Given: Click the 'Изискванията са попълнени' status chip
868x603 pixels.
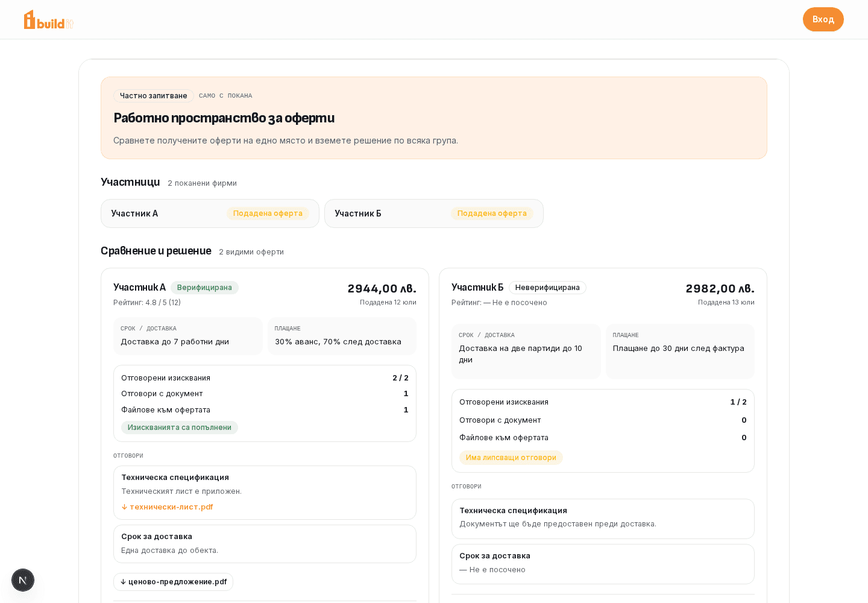Looking at the screenshot, I should 180,428.
